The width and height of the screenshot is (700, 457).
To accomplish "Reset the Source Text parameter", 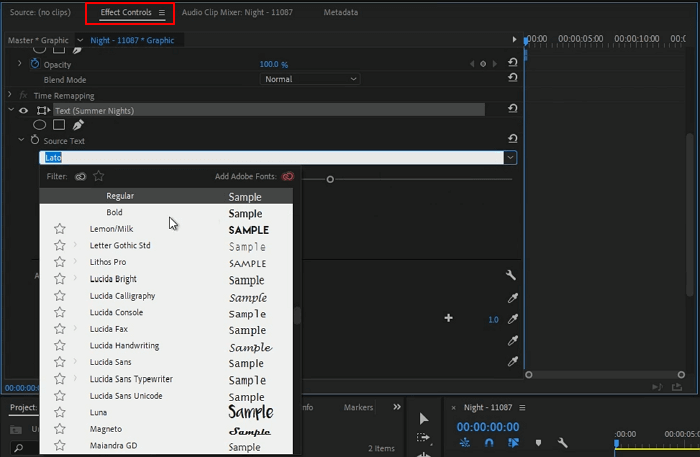I will tap(512, 139).
